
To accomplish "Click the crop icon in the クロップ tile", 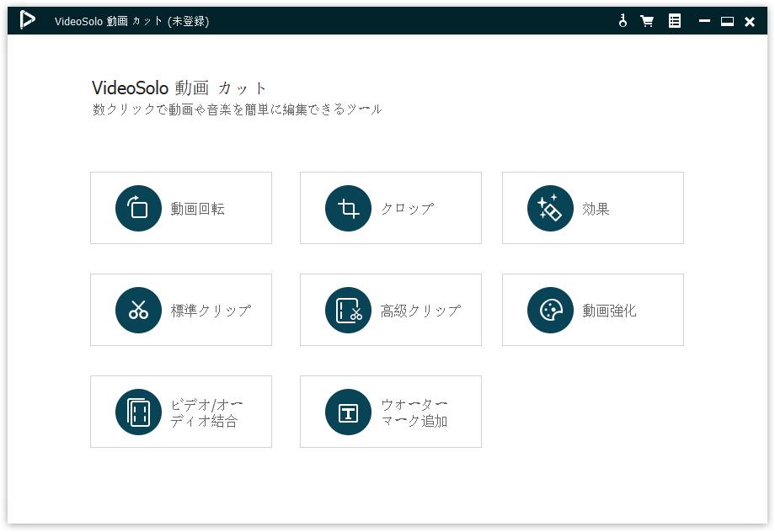I will 348,208.
